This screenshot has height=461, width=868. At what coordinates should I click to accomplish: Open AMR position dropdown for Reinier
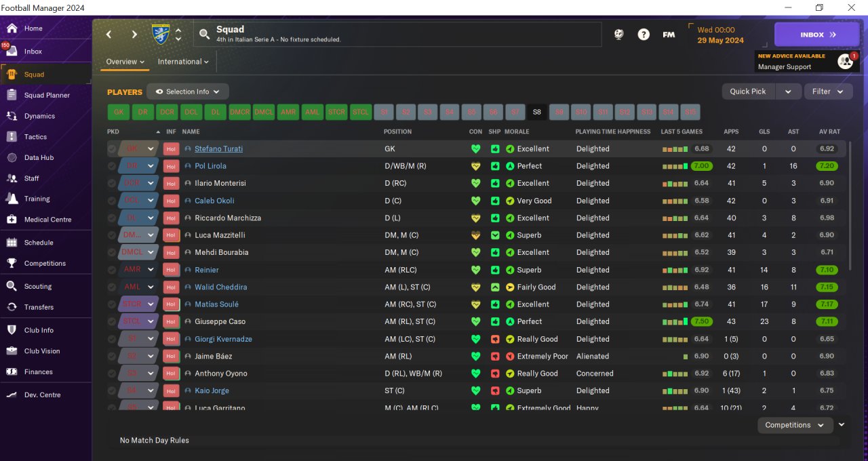coord(151,270)
